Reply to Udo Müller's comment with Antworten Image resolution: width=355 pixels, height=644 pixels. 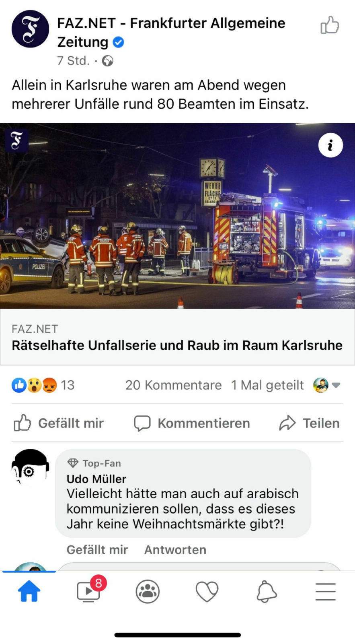pyautogui.click(x=175, y=549)
